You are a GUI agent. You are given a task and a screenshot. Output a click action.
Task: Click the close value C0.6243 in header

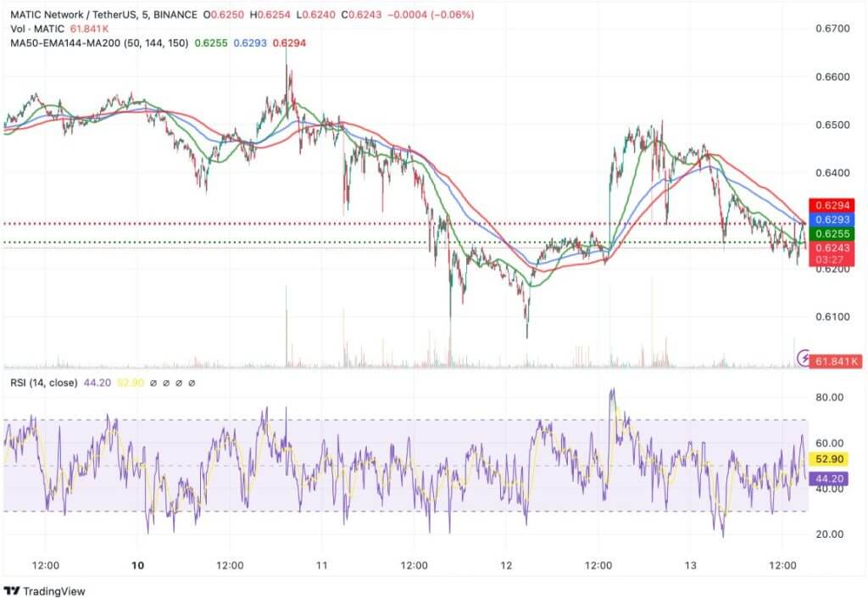click(361, 15)
